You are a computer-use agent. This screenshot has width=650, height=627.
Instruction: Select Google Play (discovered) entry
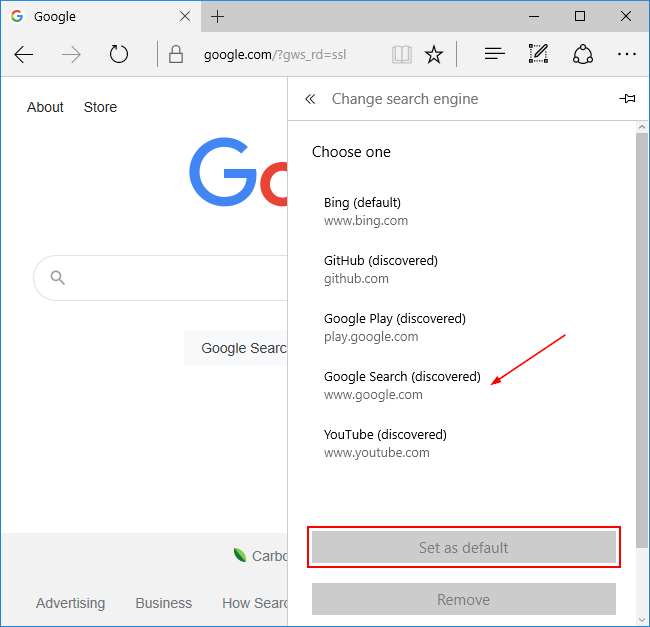click(461, 327)
